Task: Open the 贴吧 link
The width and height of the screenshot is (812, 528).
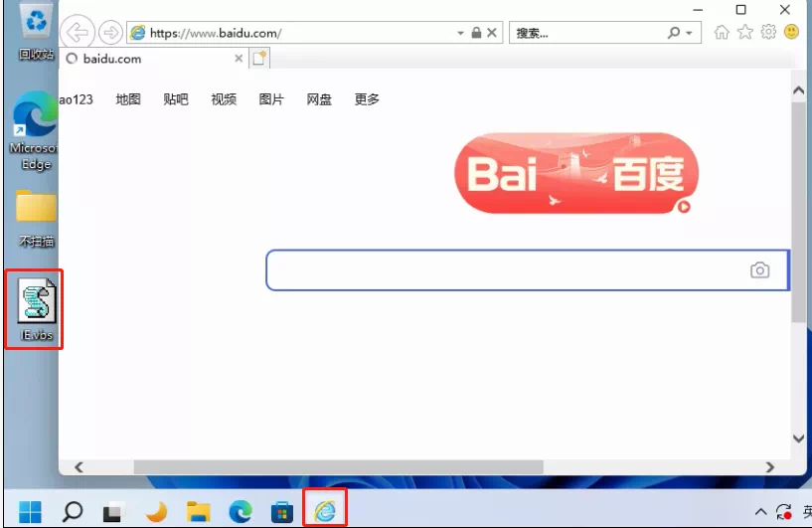Action: click(176, 99)
